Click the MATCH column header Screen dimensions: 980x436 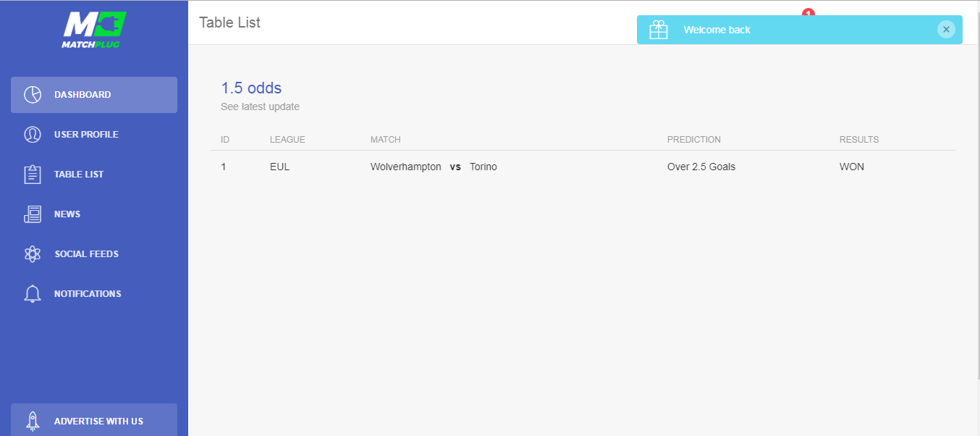point(386,140)
